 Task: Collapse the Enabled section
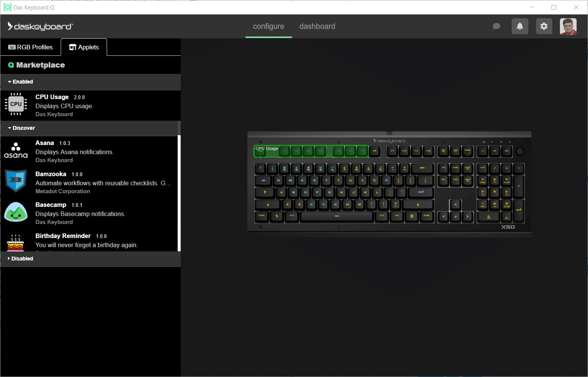21,82
